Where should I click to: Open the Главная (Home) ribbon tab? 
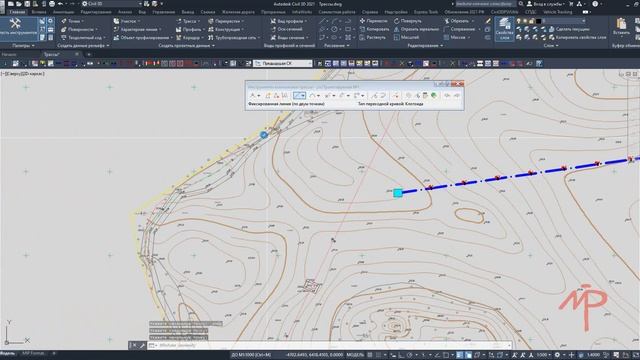coord(17,12)
